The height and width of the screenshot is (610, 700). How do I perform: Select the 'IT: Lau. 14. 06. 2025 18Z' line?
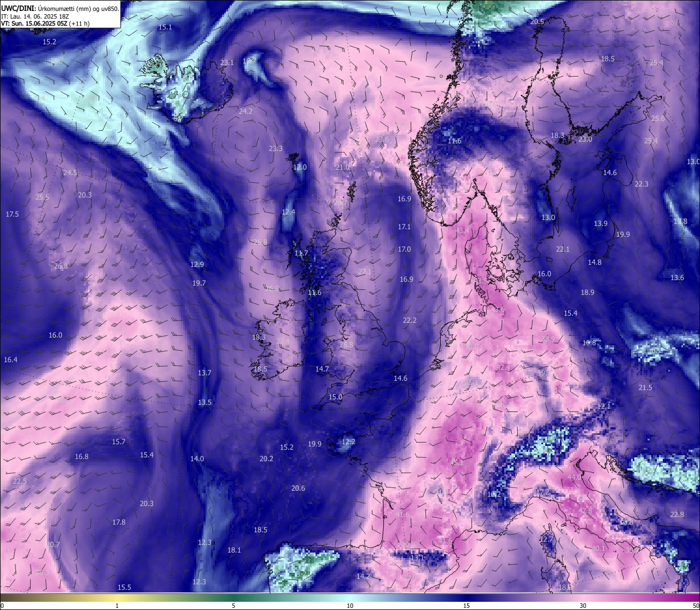pos(35,16)
